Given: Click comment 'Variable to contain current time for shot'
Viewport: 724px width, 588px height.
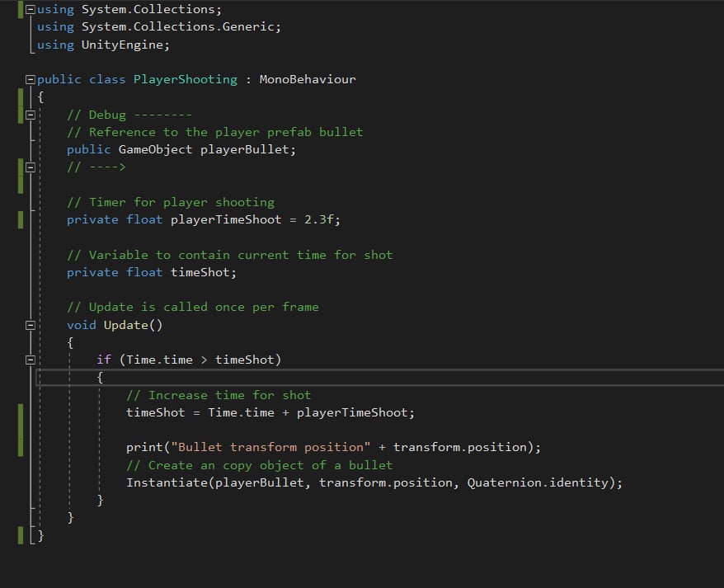Looking at the screenshot, I should 241,255.
